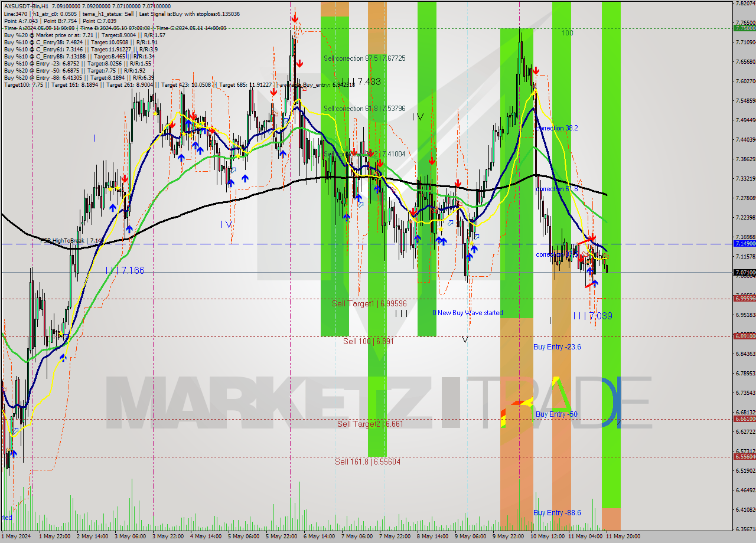756x543 pixels.
Task: Click the '1 May 22:00' time axis label
Action: 54,536
